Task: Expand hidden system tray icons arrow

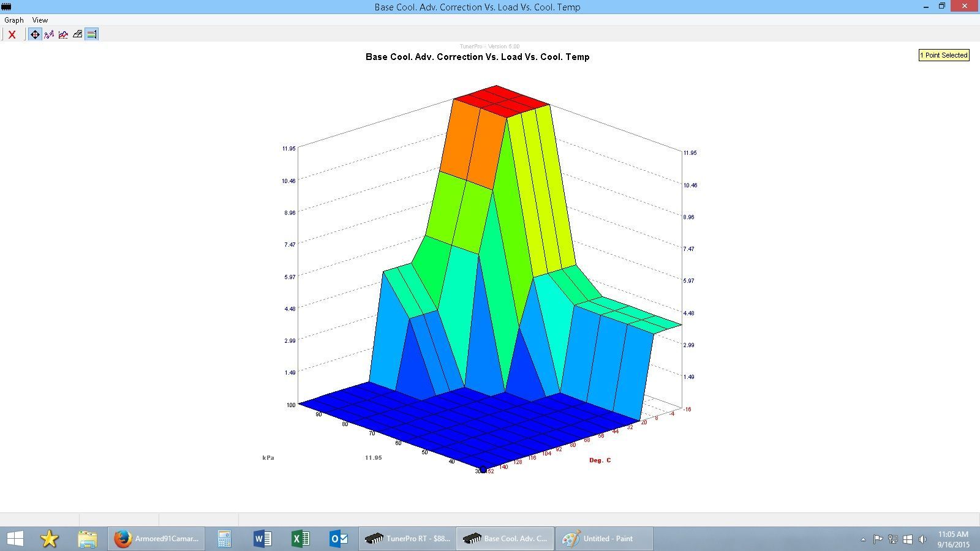Action: point(863,539)
